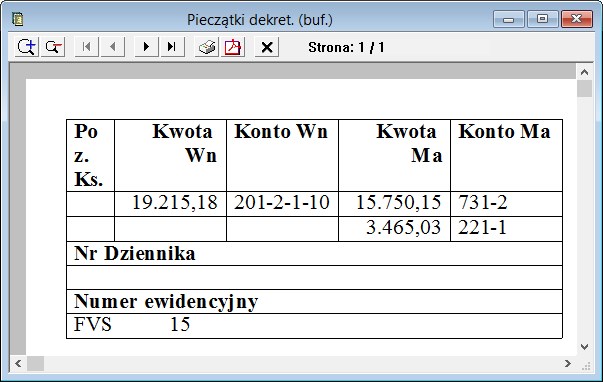603x382 pixels.
Task: Click the horizontal scrollbar thumb
Action: 35,363
